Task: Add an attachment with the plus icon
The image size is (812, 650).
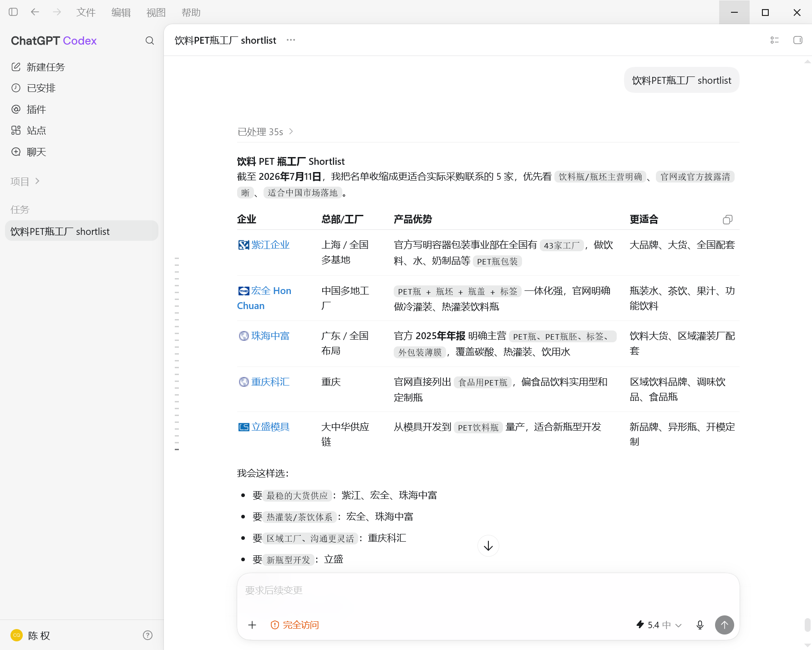Action: (x=252, y=625)
